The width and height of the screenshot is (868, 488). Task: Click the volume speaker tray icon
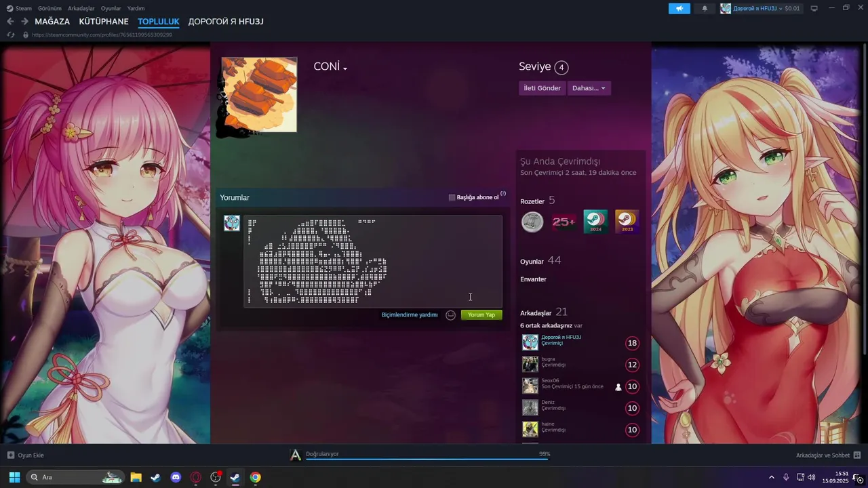[812, 477]
